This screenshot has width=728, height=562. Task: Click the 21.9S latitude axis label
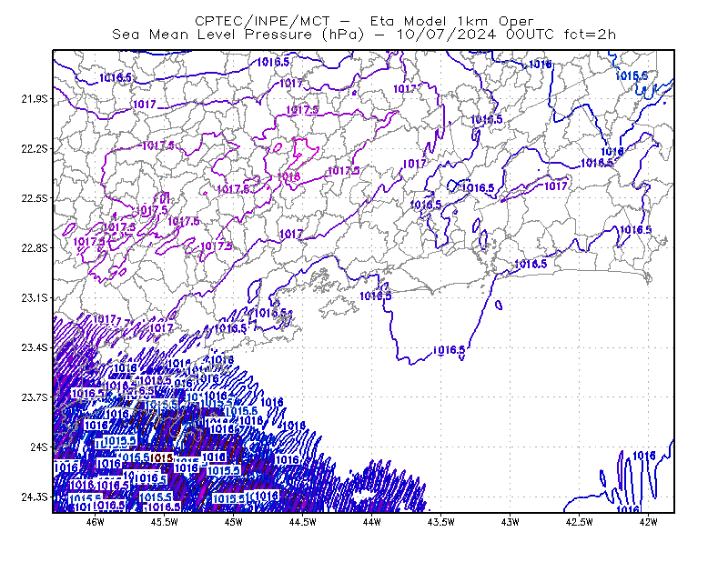pyautogui.click(x=35, y=98)
